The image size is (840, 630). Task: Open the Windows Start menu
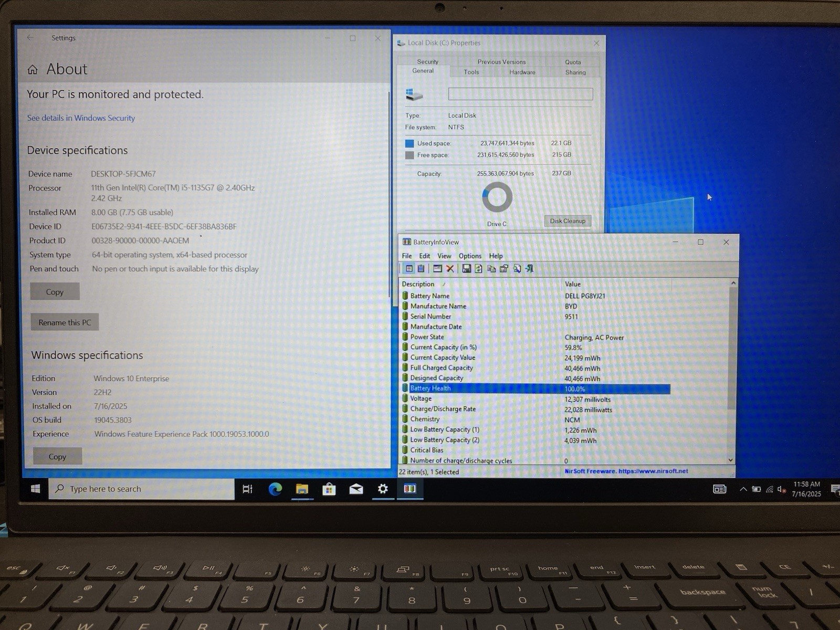35,489
